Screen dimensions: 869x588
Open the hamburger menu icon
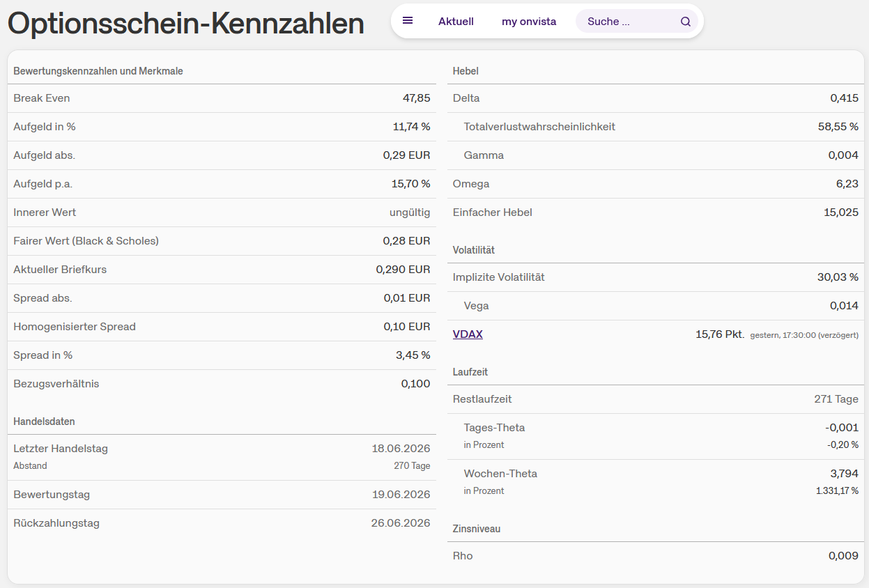(408, 21)
